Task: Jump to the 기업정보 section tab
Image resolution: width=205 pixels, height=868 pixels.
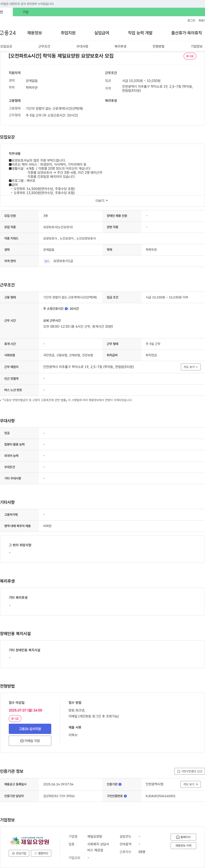Action: coord(197,46)
